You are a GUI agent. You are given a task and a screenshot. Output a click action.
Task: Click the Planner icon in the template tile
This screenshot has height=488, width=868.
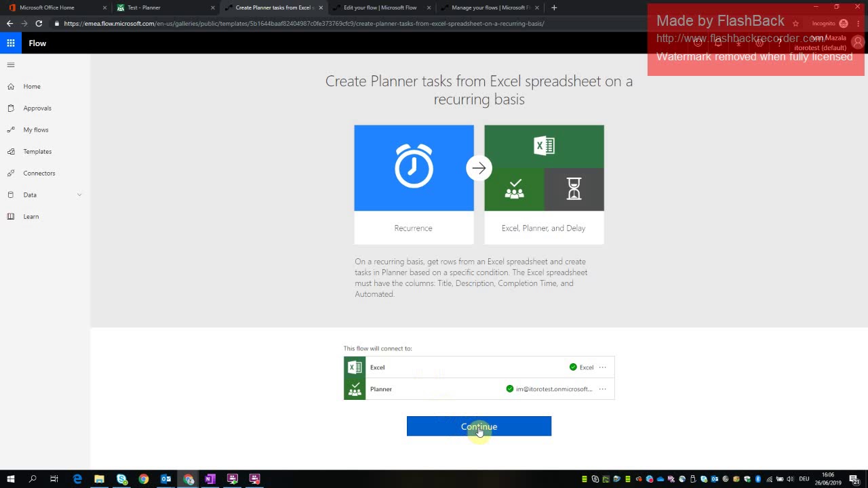pyautogui.click(x=514, y=190)
